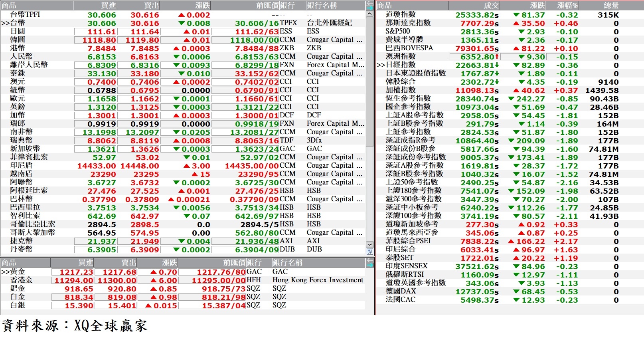Select the 日圓 currency row
644x341 pixels.
click(183, 31)
